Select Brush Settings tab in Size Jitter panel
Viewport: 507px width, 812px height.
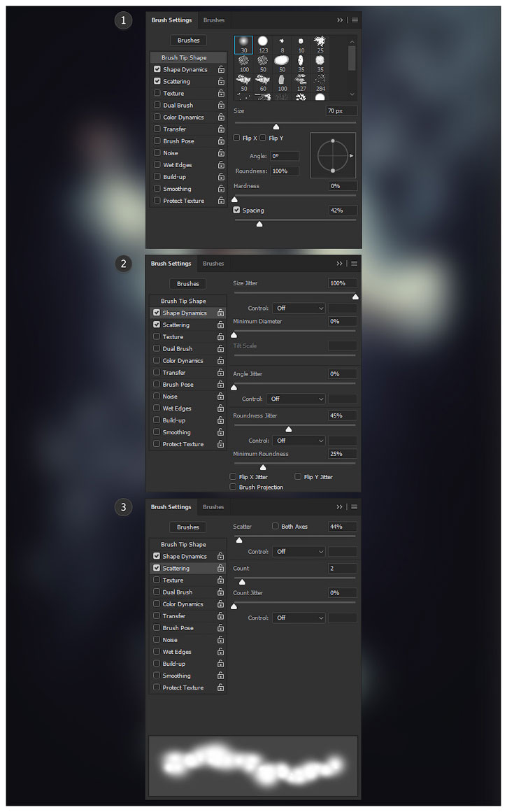(x=171, y=264)
